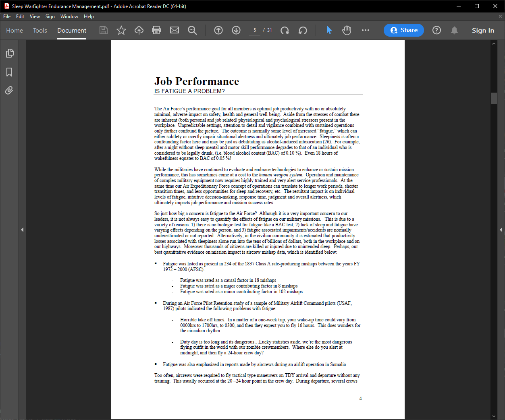
Task: Upload file to cloud icon
Action: pos(139,30)
